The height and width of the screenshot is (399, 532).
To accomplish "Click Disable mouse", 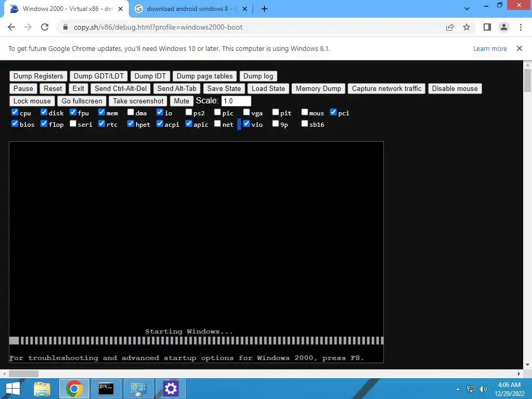I will (455, 88).
